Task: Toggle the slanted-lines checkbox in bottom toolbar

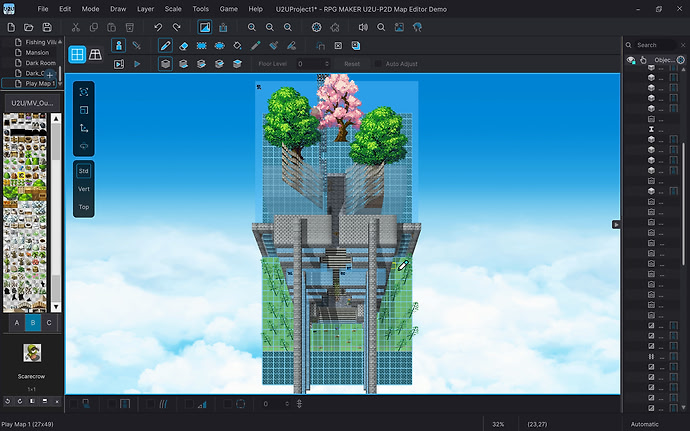Action: tap(150, 404)
